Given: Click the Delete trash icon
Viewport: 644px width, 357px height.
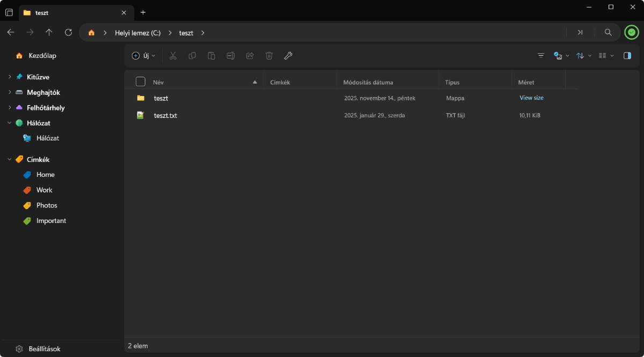Looking at the screenshot, I should (x=269, y=56).
